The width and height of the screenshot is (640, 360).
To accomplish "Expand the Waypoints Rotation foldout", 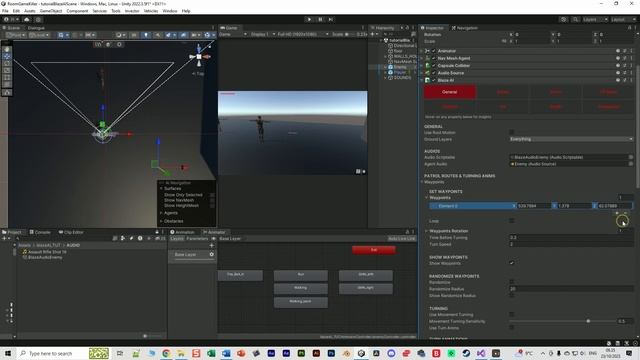I will [427, 231].
